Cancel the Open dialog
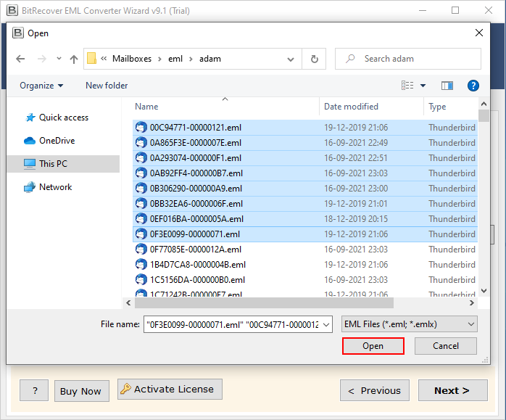 446,346
